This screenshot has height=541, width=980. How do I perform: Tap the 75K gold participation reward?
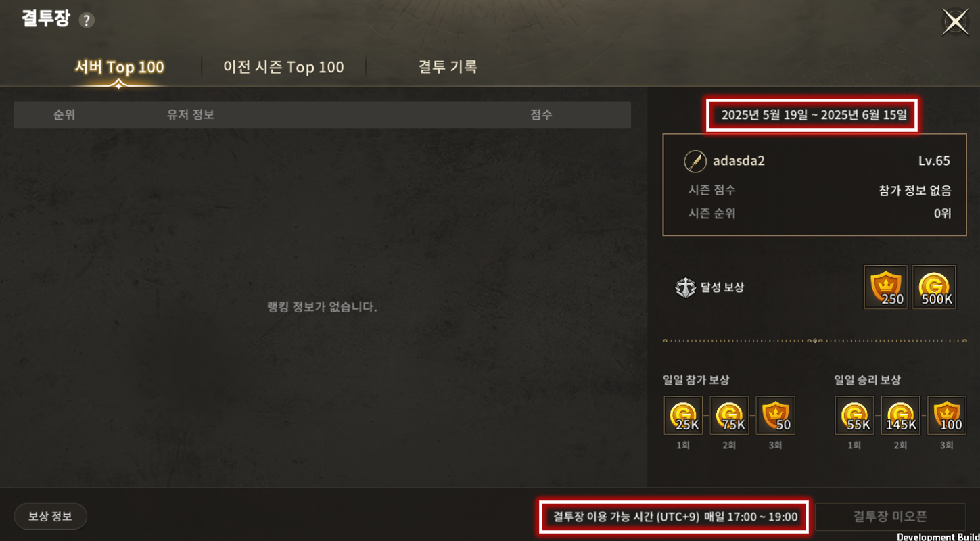(729, 415)
